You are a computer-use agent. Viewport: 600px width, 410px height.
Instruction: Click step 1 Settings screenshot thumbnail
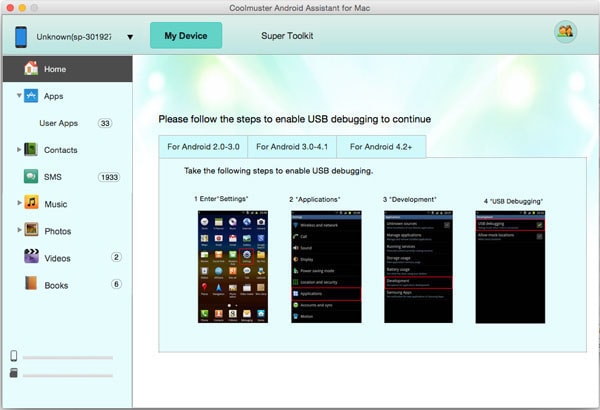point(233,267)
